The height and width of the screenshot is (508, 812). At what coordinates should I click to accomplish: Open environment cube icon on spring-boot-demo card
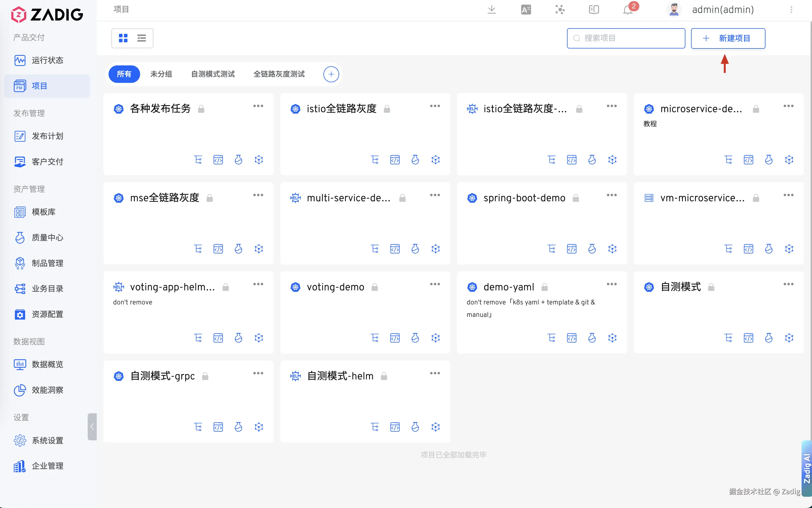[x=612, y=249]
